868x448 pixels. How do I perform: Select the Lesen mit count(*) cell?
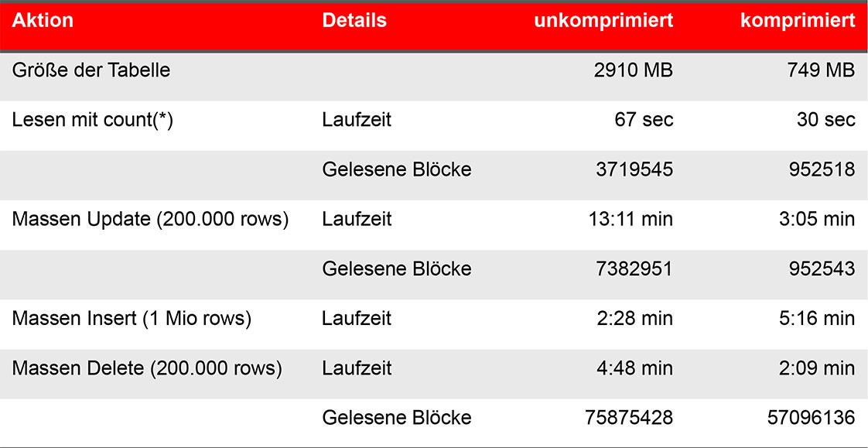point(92,120)
